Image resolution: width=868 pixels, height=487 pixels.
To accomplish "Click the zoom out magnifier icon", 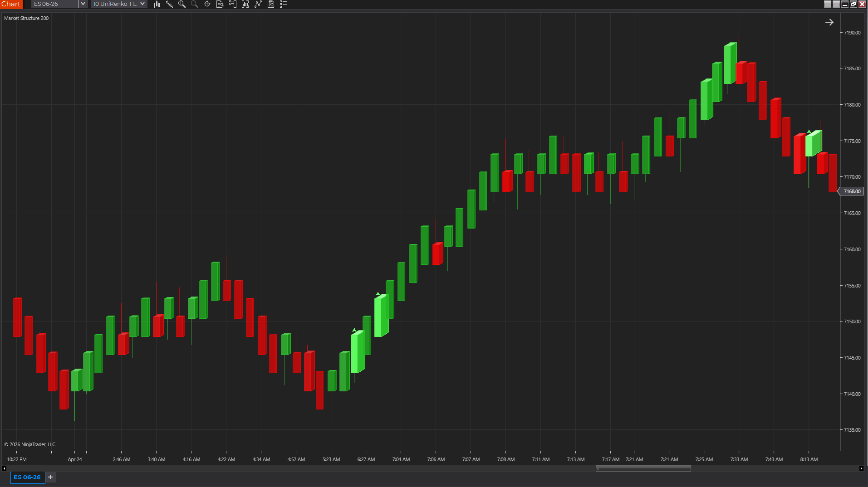I will click(x=195, y=4).
